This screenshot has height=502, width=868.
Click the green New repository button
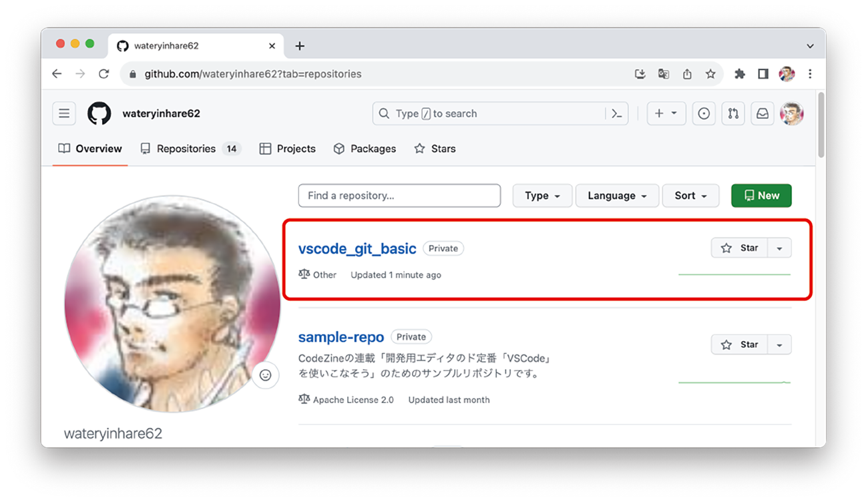[x=761, y=196]
